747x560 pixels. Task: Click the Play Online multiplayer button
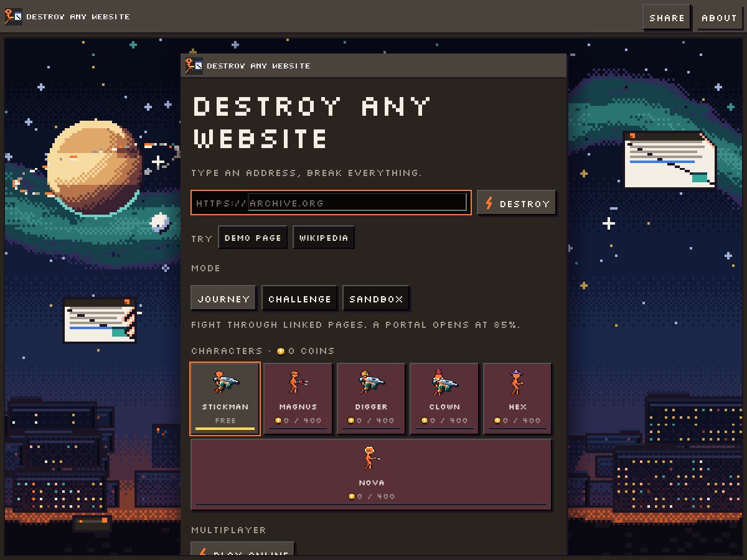click(243, 549)
